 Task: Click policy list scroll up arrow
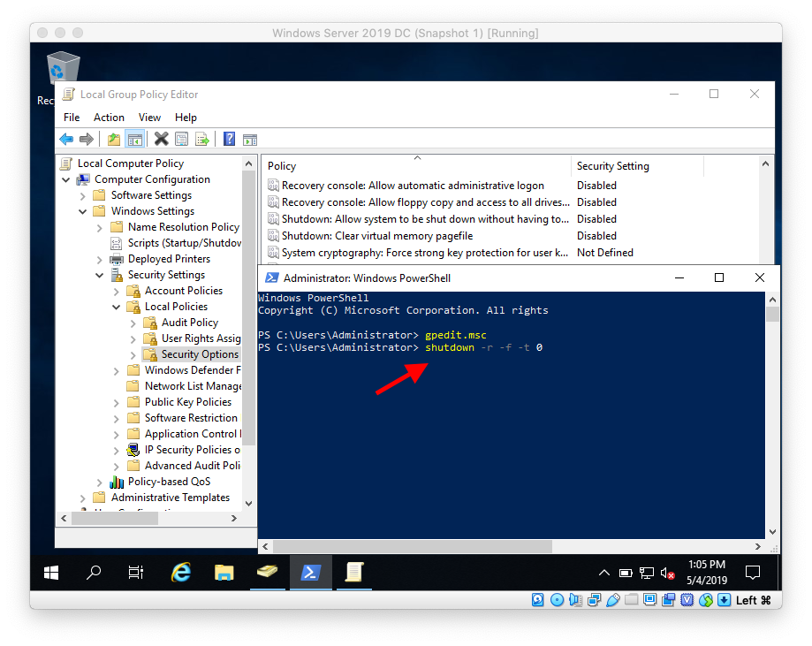tap(765, 164)
